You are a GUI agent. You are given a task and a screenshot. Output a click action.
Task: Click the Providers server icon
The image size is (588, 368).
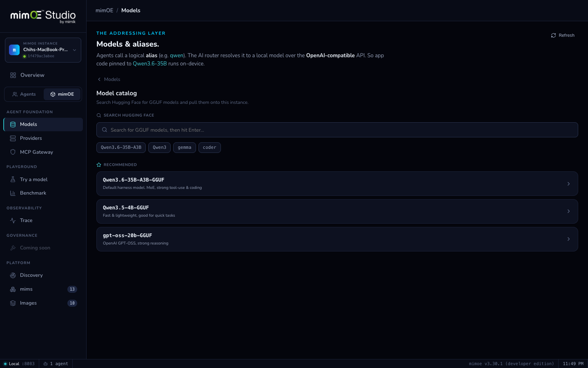[x=13, y=138]
